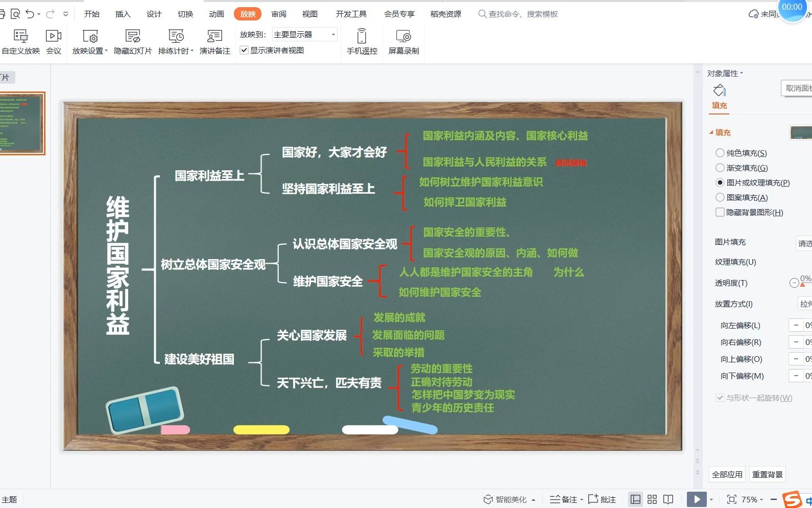812x508 pixels.
Task: Switch to slide sorter view icon
Action: click(x=652, y=499)
